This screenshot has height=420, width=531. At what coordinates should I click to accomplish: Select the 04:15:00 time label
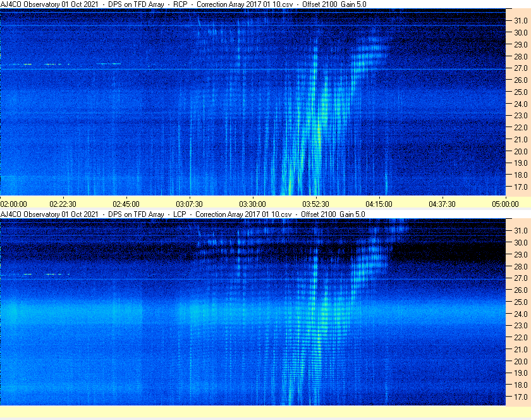pyautogui.click(x=379, y=204)
